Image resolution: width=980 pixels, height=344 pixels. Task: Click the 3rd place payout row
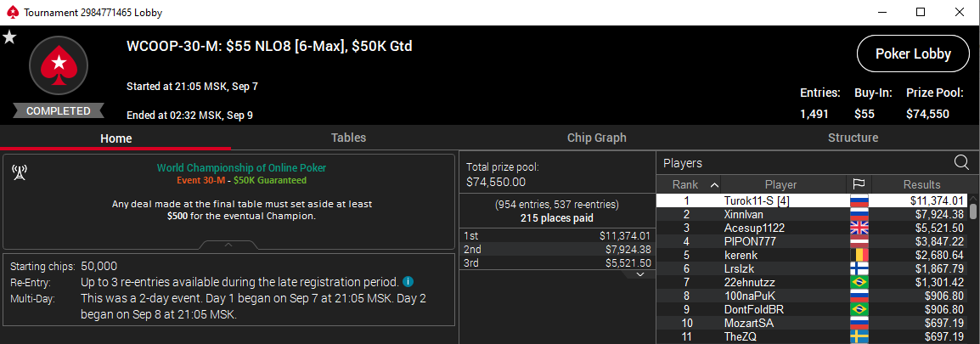557,263
